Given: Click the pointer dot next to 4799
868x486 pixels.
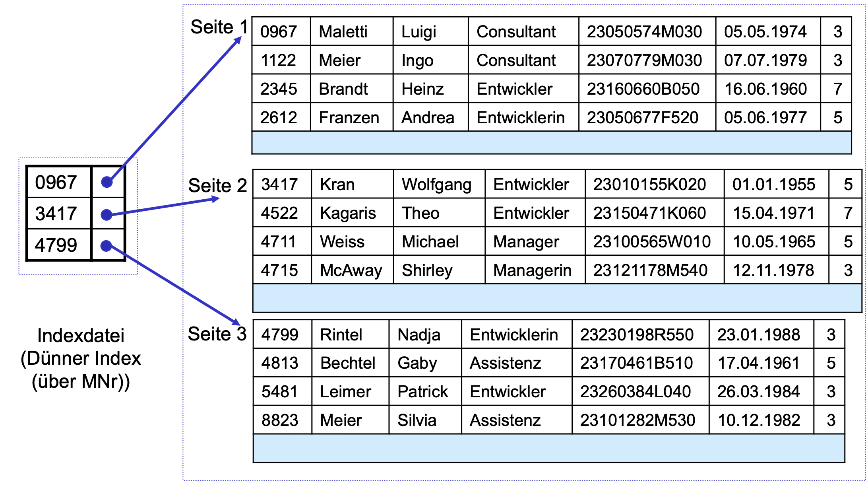Looking at the screenshot, I should pos(106,246).
